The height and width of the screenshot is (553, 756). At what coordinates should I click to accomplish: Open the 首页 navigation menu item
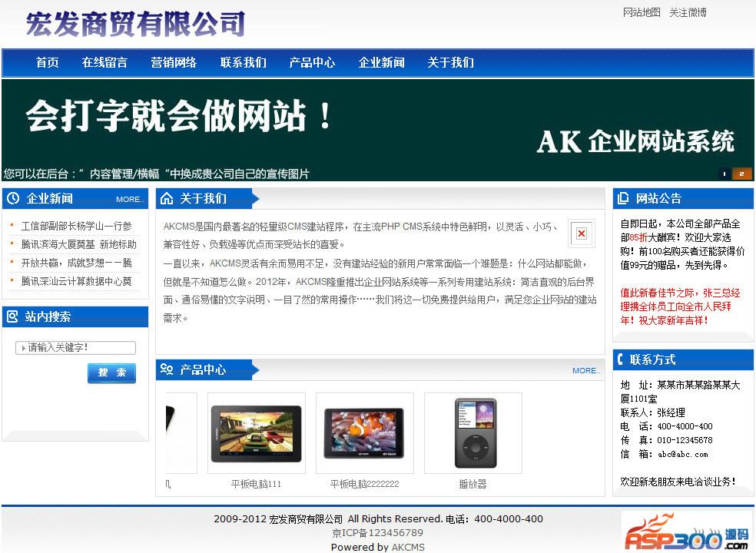48,63
